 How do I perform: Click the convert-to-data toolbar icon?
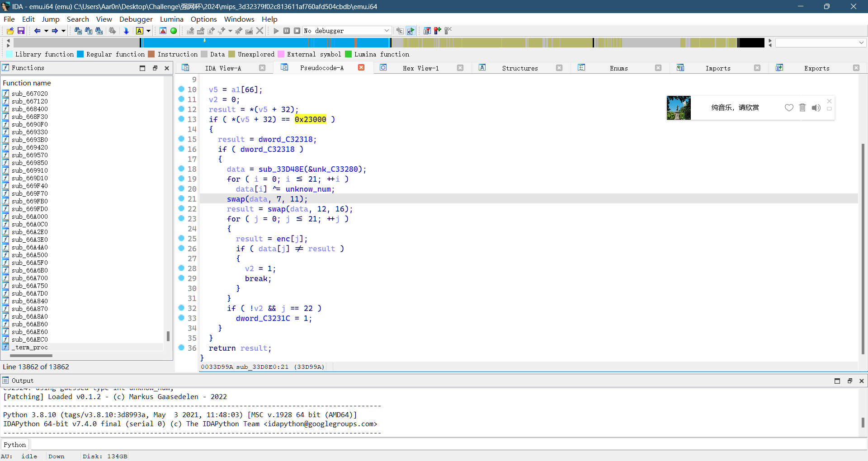pyautogui.click(x=201, y=31)
